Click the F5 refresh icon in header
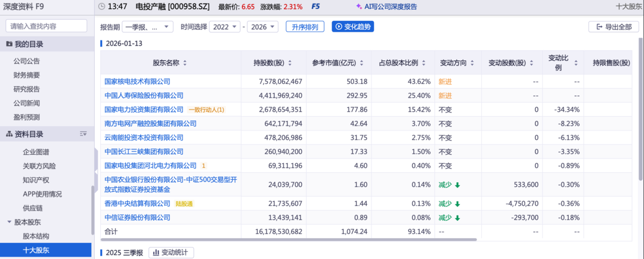This screenshot has width=644, height=259. tap(315, 7)
